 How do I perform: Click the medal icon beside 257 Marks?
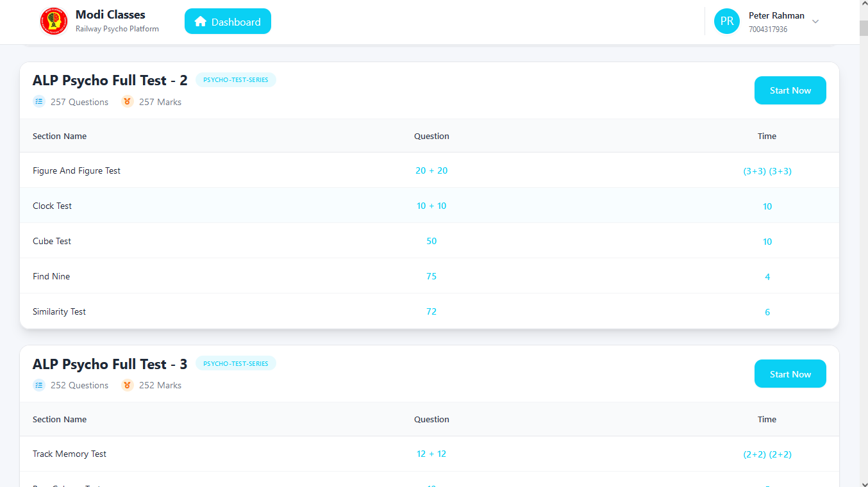point(127,101)
